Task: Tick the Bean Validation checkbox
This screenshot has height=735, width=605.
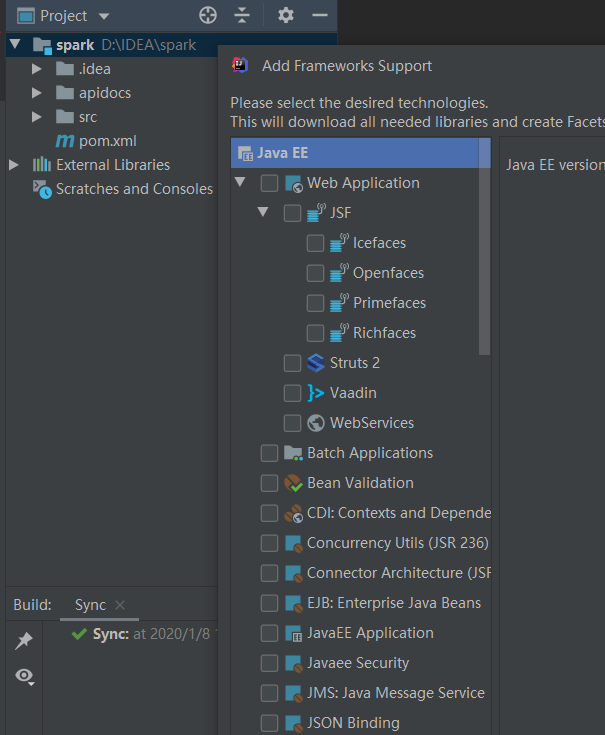Action: click(x=269, y=483)
